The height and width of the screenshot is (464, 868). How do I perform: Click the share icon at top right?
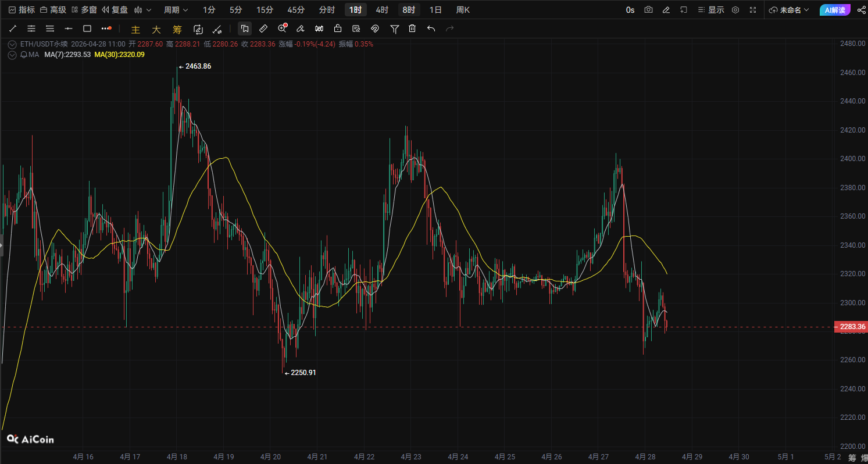(861, 10)
